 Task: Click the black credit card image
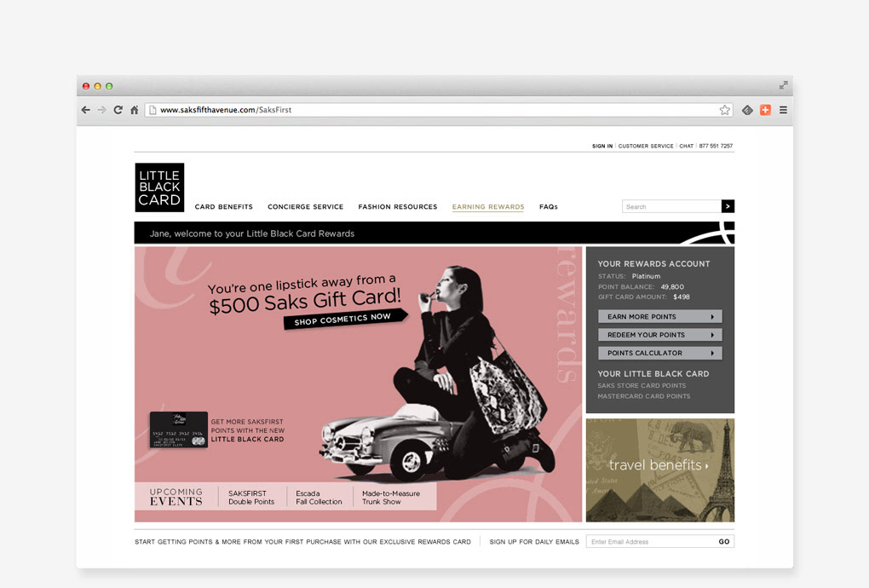[x=178, y=429]
